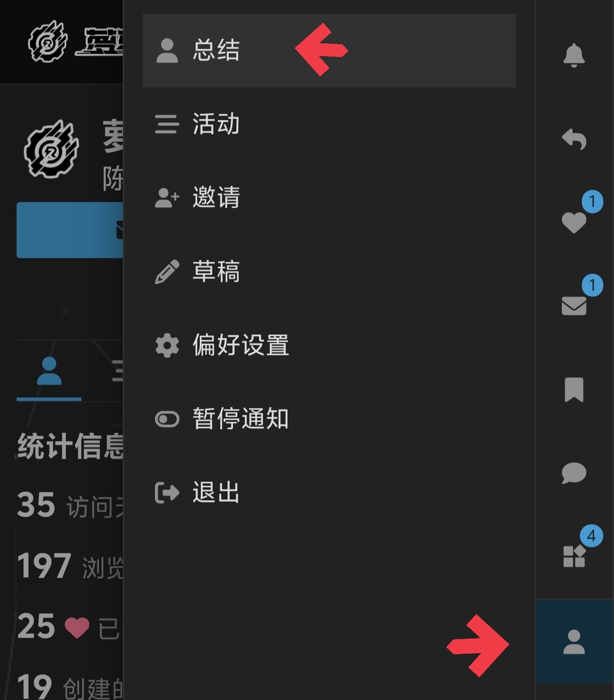Open the bookmarks tab
614x700 pixels.
coord(574,389)
